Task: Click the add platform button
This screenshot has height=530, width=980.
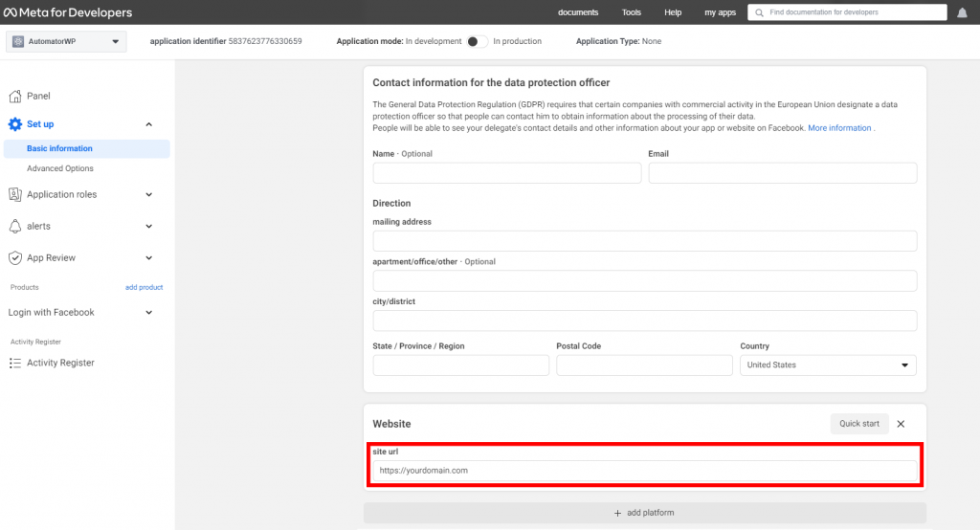Action: click(x=644, y=513)
